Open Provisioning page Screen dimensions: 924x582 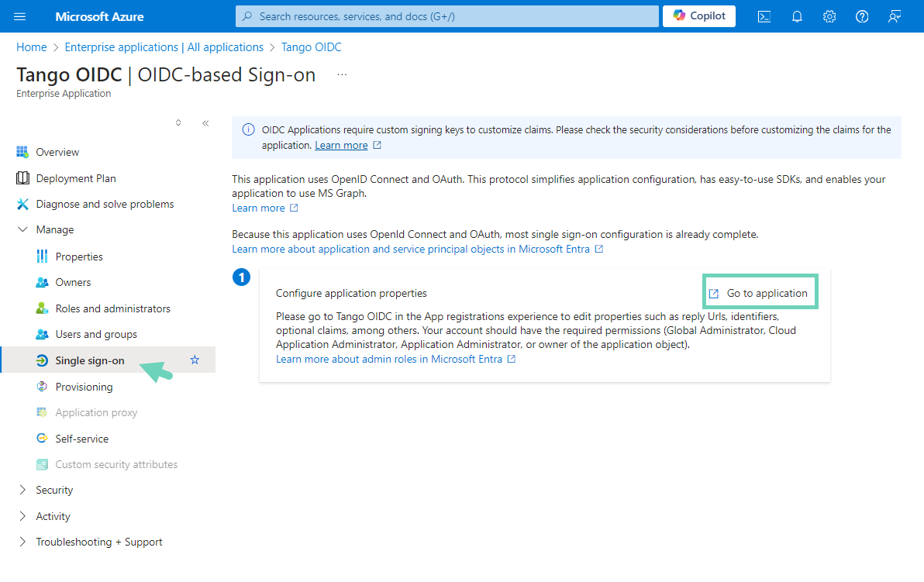[84, 387]
